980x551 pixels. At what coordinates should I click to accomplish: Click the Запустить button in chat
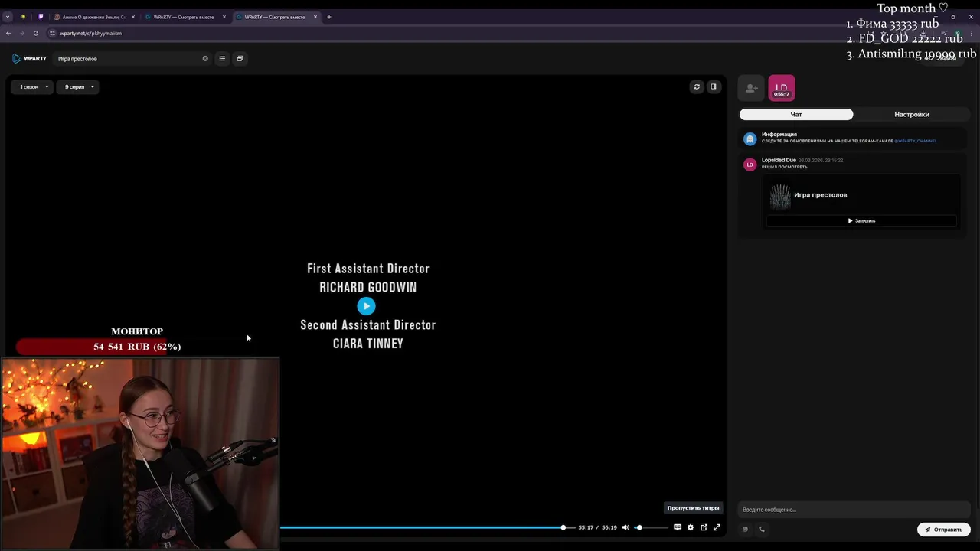(861, 220)
